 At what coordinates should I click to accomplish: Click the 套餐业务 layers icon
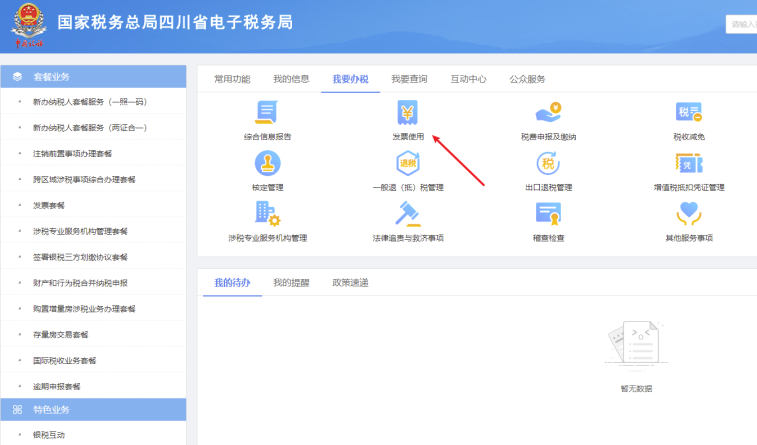17,77
